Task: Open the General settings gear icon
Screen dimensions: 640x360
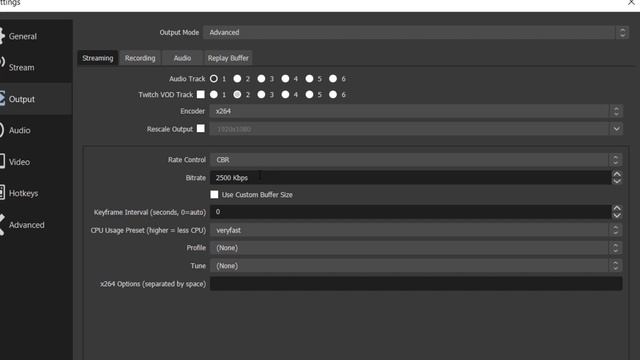Action: pos(2,36)
